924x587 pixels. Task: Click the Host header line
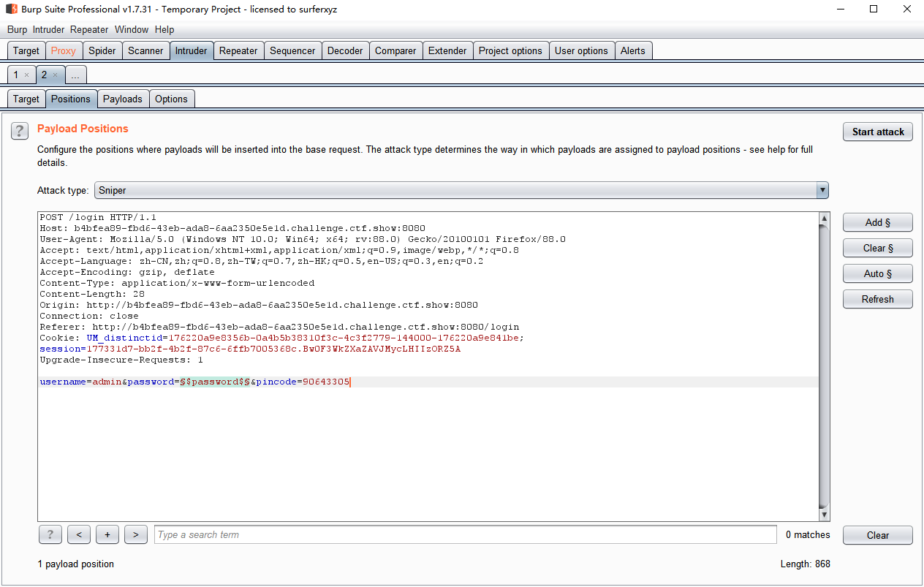[x=232, y=228]
